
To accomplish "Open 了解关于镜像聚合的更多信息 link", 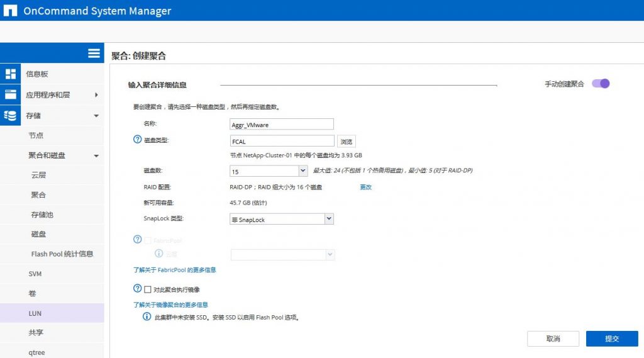I will pos(170,305).
